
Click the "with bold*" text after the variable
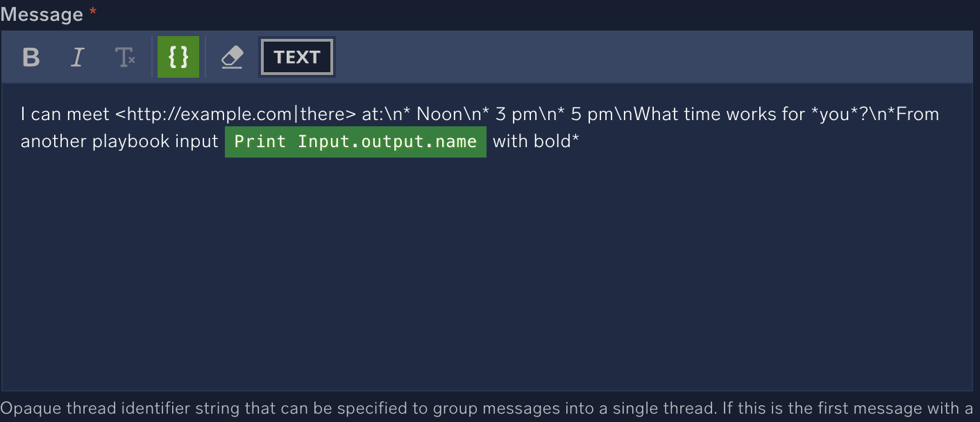click(536, 142)
